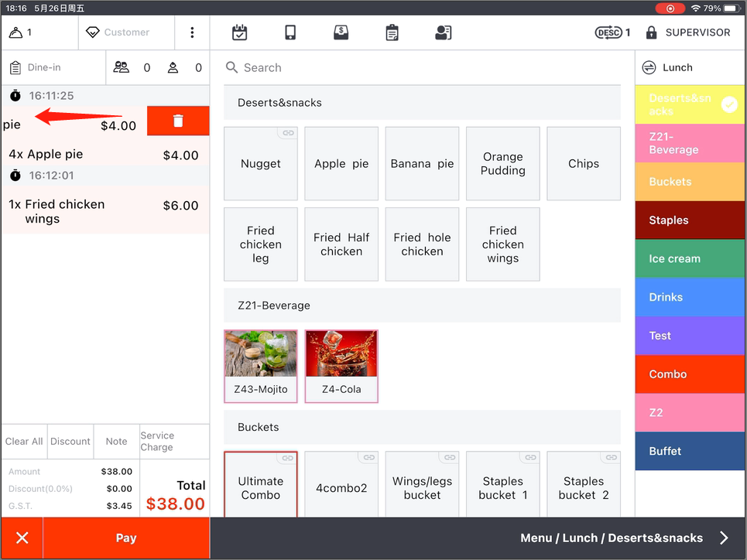Open the order list clipboard icon
The image size is (747, 560).
coord(392,32)
